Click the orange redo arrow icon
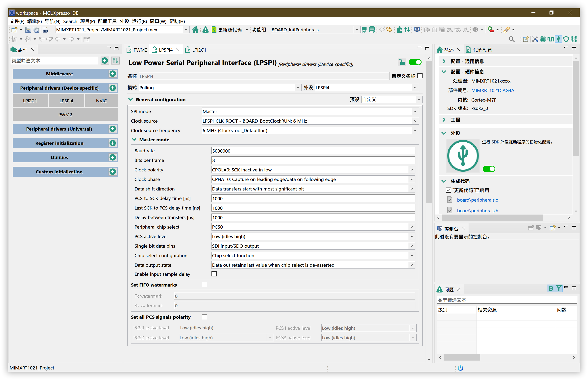 389,30
